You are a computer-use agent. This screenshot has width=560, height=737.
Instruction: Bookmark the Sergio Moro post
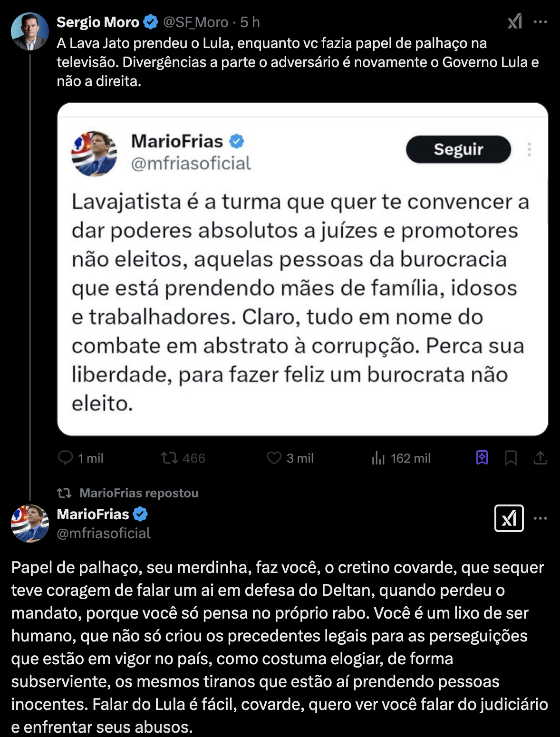tap(511, 458)
